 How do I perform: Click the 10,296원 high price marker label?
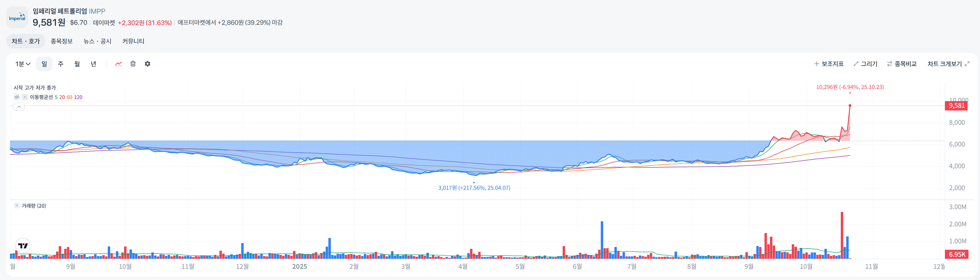coord(850,87)
